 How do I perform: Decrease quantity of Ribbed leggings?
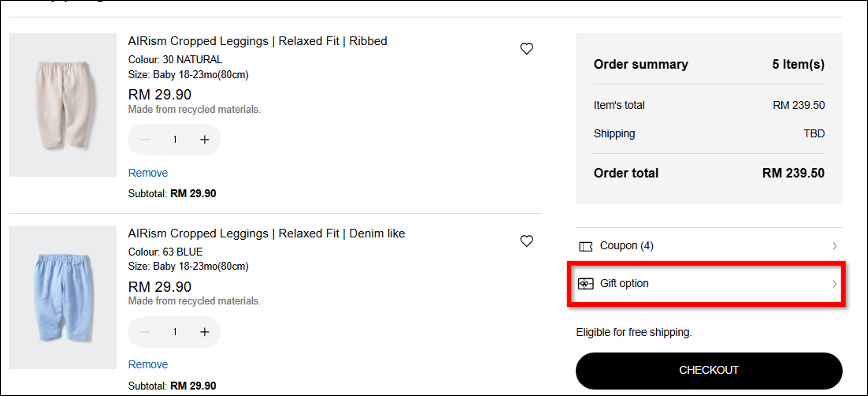(145, 139)
